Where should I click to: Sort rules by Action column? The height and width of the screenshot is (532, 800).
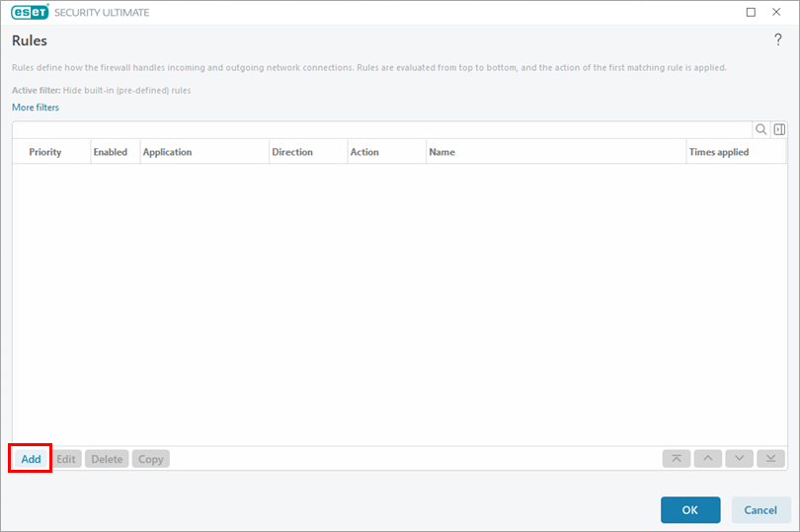pyautogui.click(x=364, y=152)
